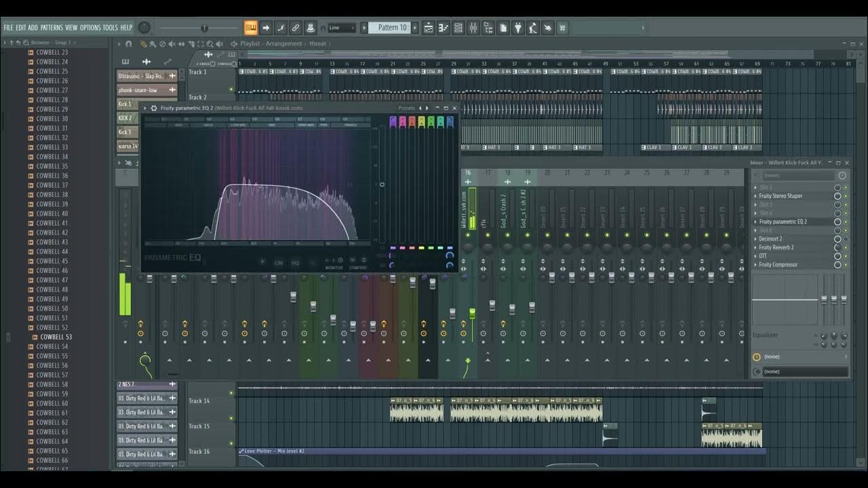Click previous preset arrow in EQ window
This screenshot has height=488, width=868.
pos(420,108)
